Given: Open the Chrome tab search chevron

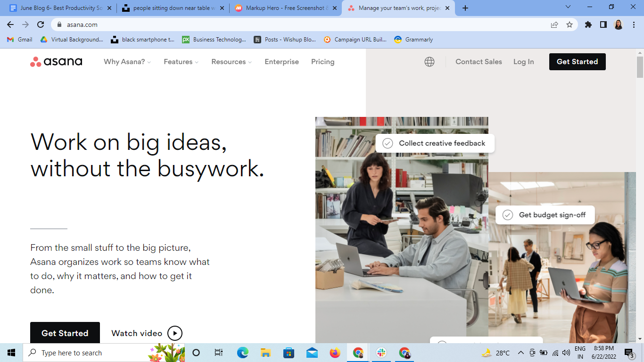Looking at the screenshot, I should click(568, 7).
